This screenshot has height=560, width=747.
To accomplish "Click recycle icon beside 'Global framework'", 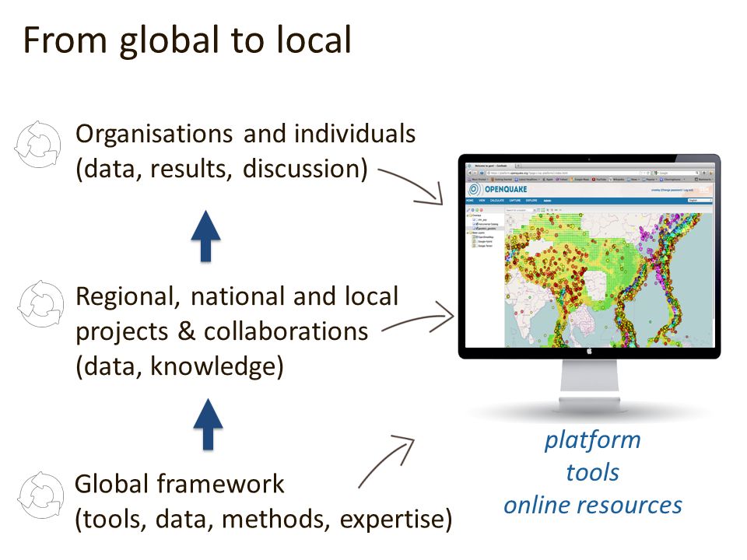I will (41, 495).
